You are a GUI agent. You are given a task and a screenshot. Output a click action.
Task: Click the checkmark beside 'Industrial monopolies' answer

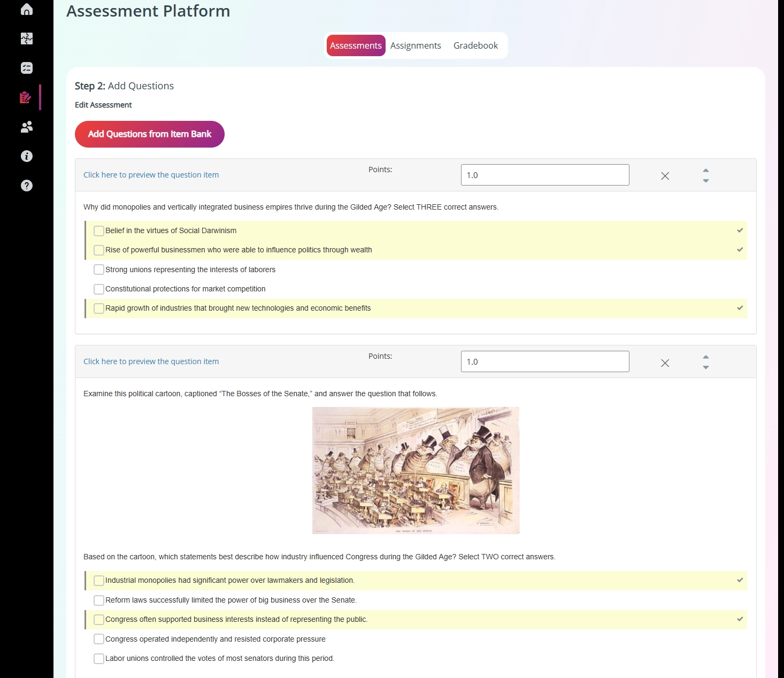pyautogui.click(x=740, y=580)
